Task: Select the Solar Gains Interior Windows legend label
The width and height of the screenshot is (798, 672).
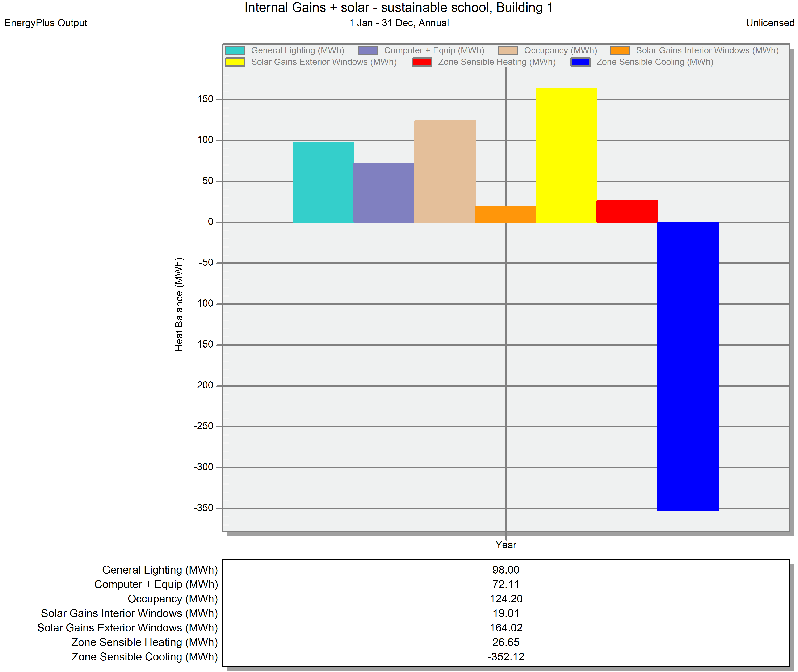Action: (707, 50)
